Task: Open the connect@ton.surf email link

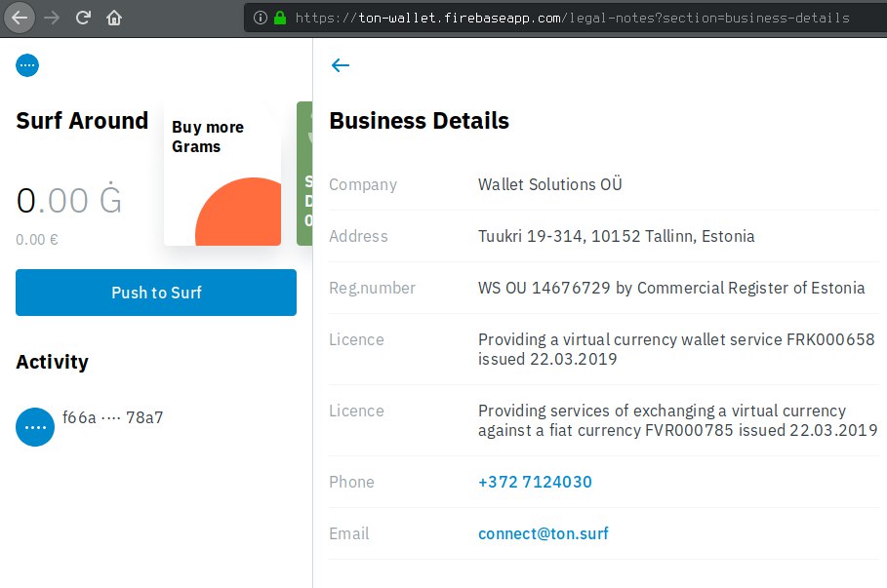Action: click(544, 533)
